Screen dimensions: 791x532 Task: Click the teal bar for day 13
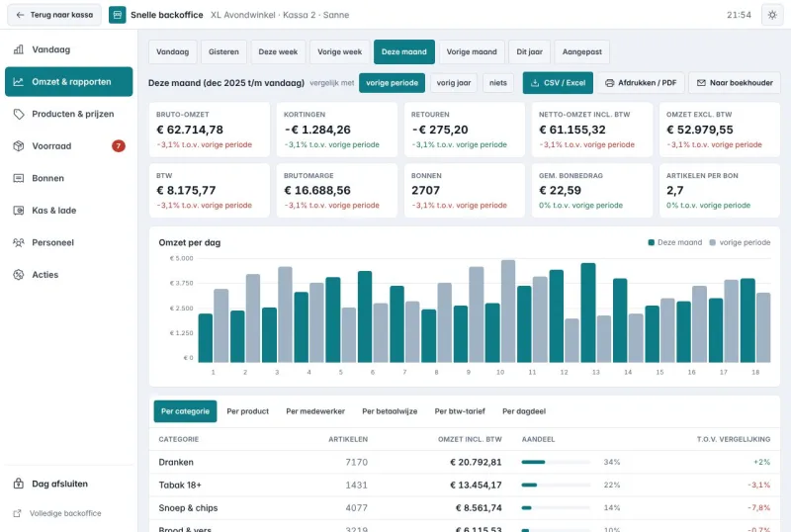(588, 312)
